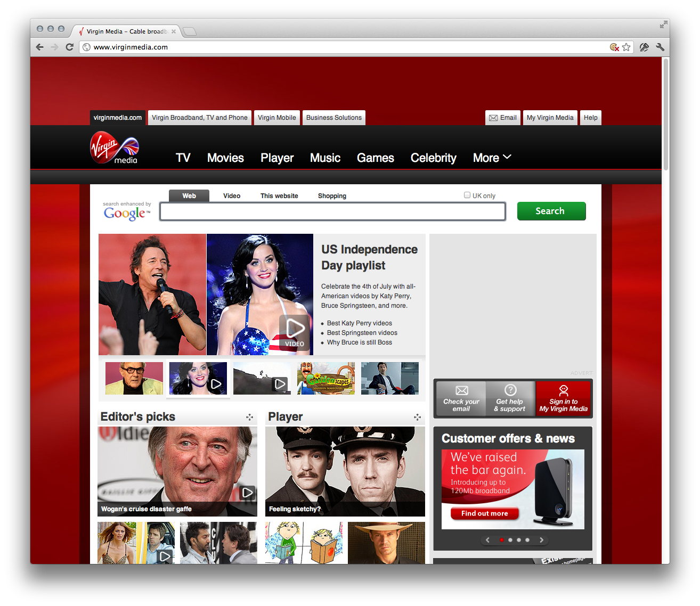The height and width of the screenshot is (606, 700).
Task: Open the Bruce Springsteen featured image
Action: 152,294
